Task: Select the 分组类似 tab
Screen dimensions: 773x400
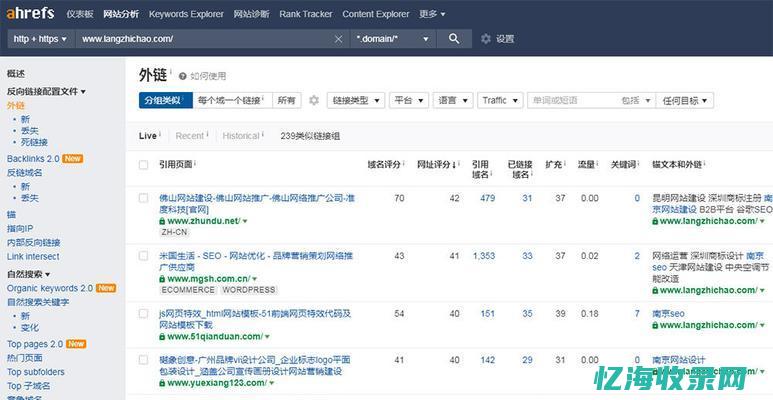Action: (x=166, y=100)
